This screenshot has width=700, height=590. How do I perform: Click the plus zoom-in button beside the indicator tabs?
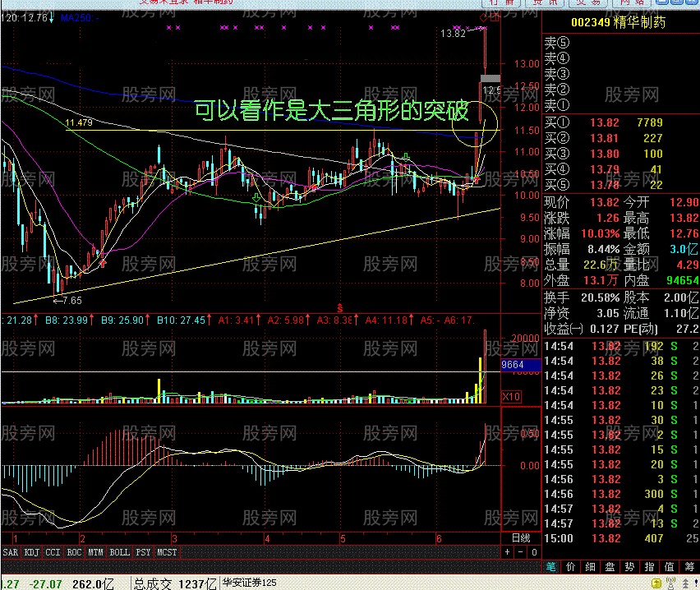pyautogui.click(x=507, y=552)
